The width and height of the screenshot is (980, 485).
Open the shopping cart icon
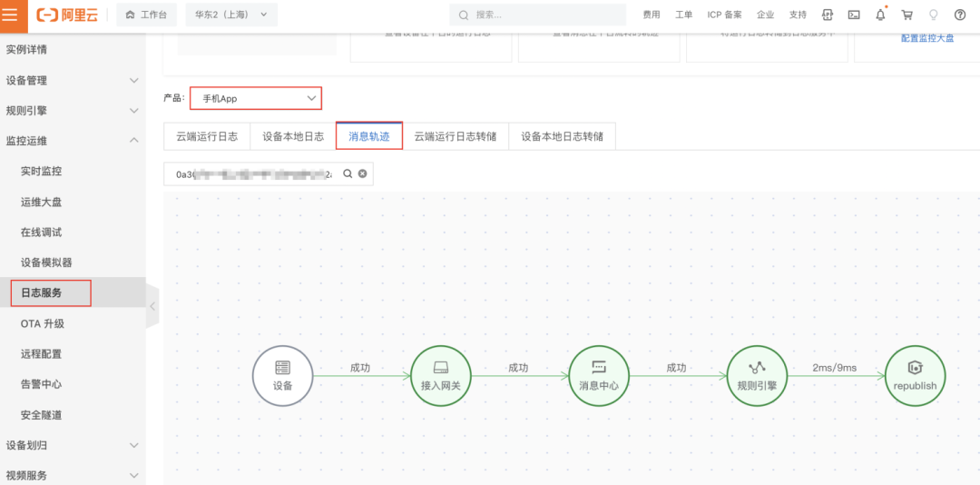906,15
